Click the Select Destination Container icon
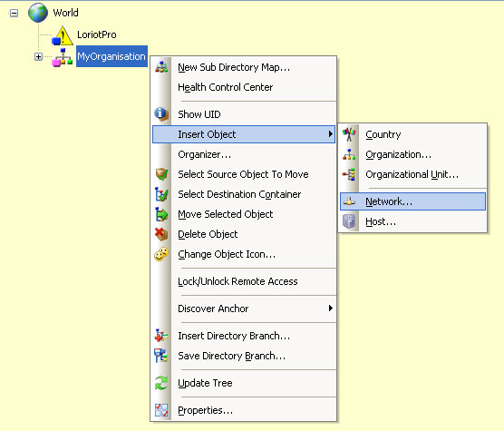Viewport: 504px width, 431px height. (161, 194)
